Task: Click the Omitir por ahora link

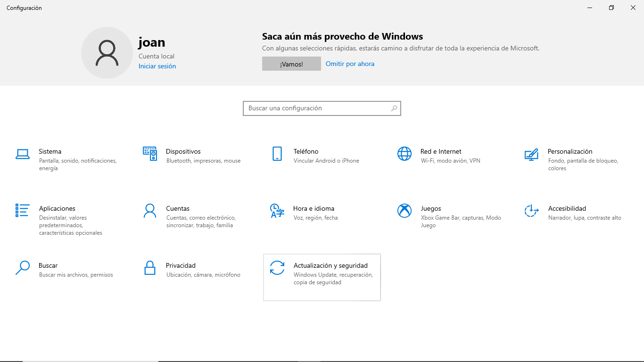Action: (350, 64)
